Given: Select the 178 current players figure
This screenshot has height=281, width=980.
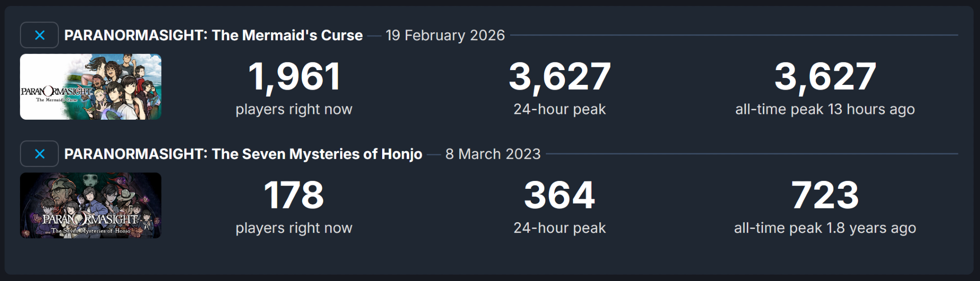Looking at the screenshot, I should coord(294,195).
